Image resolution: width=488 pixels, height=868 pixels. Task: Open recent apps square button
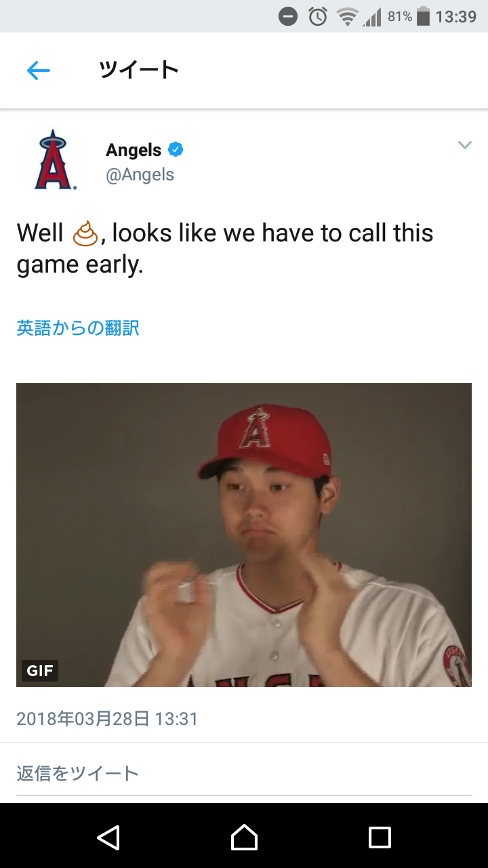(380, 837)
